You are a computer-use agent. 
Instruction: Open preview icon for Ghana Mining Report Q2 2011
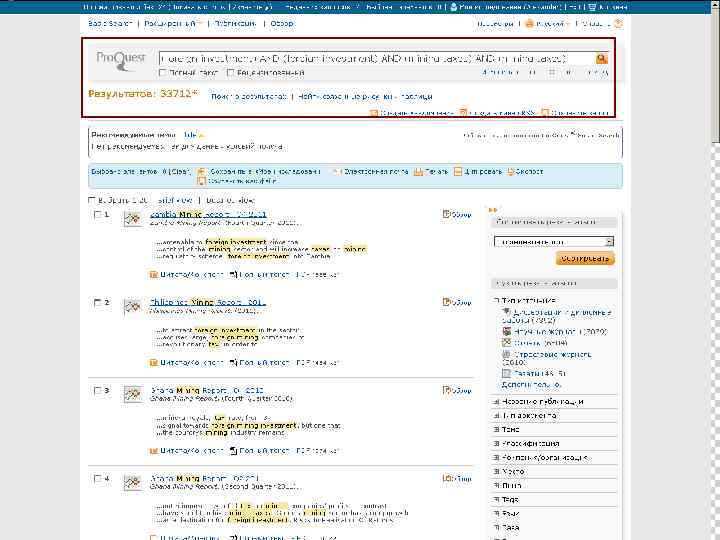click(x=445, y=478)
